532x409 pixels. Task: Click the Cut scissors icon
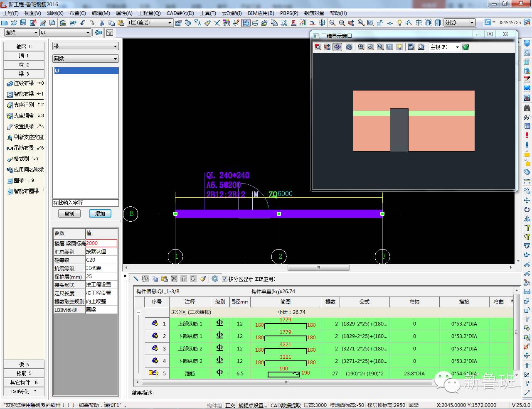[x=102, y=23]
